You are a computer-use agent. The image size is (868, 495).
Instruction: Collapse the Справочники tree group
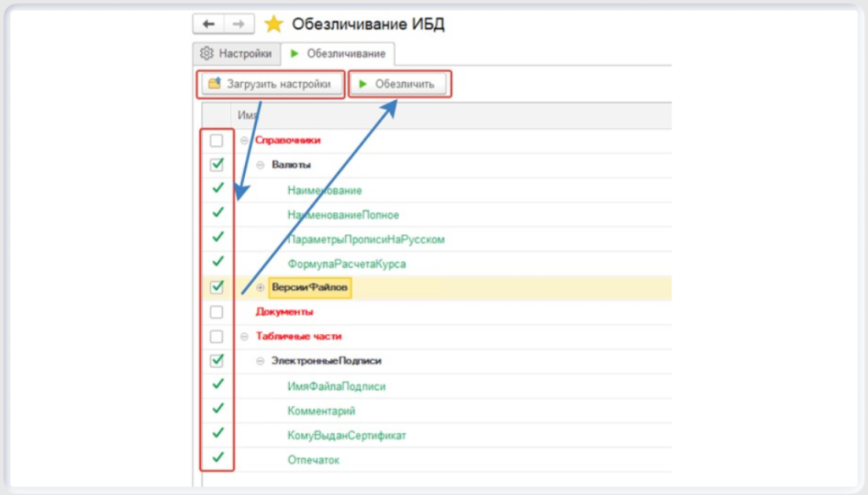[245, 141]
